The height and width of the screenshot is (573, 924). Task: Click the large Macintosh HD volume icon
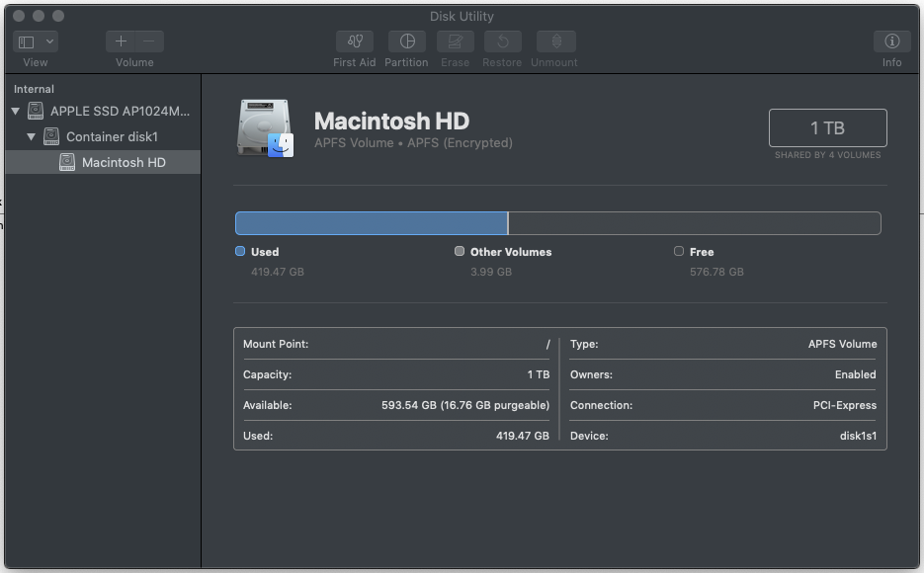(x=265, y=128)
